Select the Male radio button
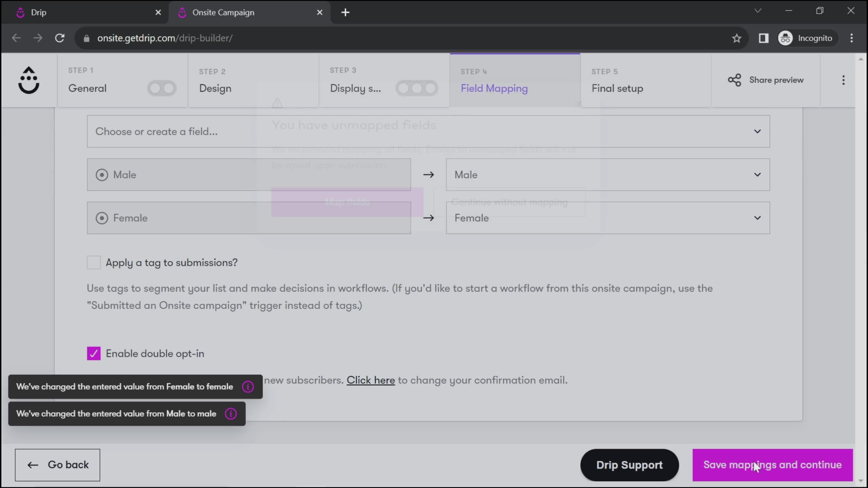This screenshot has height=488, width=868. 101,175
